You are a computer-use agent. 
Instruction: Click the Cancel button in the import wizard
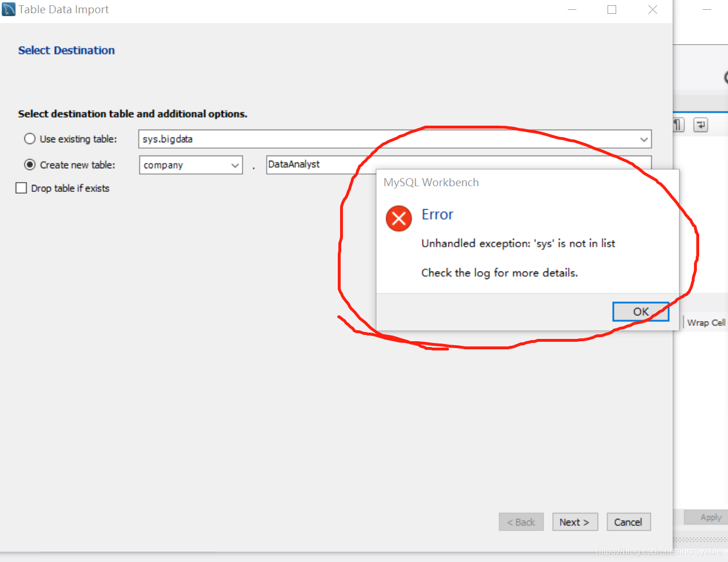coord(628,522)
